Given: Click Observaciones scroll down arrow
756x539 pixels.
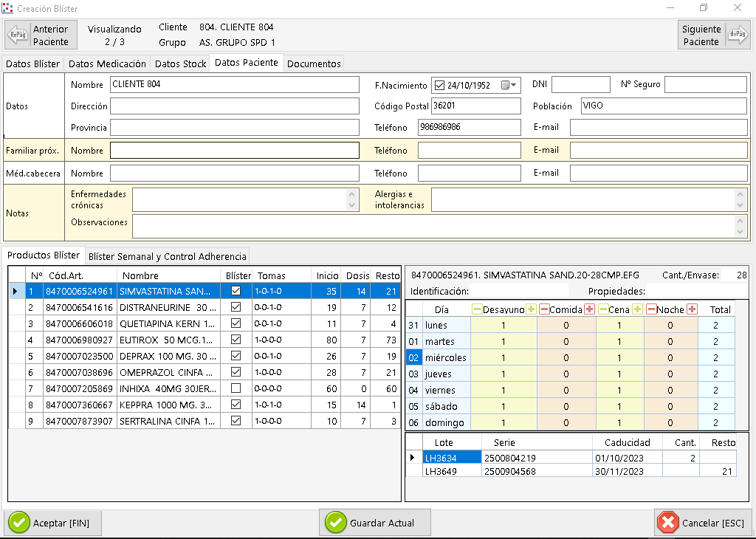Looking at the screenshot, I should (x=740, y=232).
